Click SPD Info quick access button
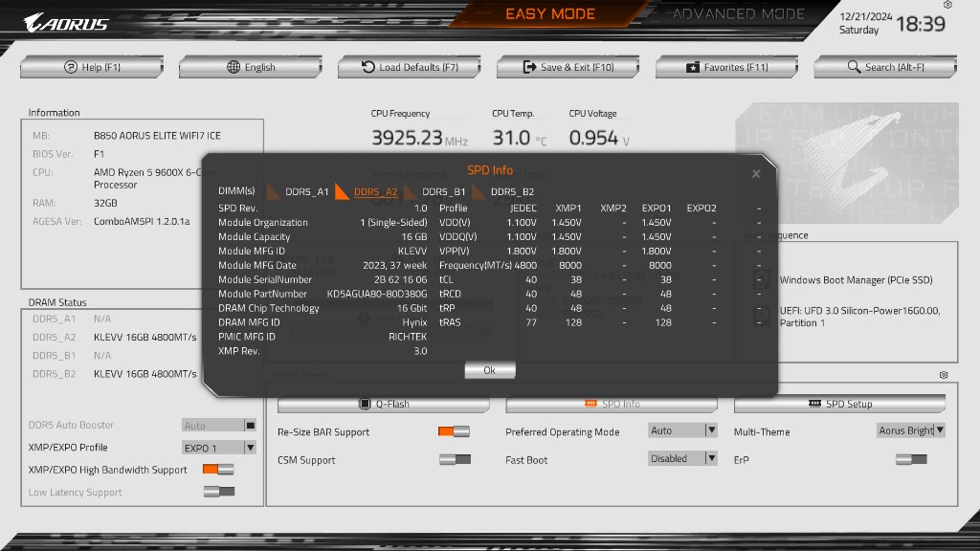This screenshot has height=551, width=980. 612,405
